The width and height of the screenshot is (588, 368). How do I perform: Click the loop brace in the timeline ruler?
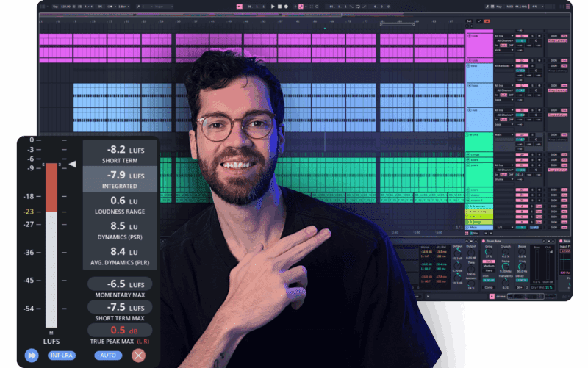pyautogui.click(x=397, y=24)
